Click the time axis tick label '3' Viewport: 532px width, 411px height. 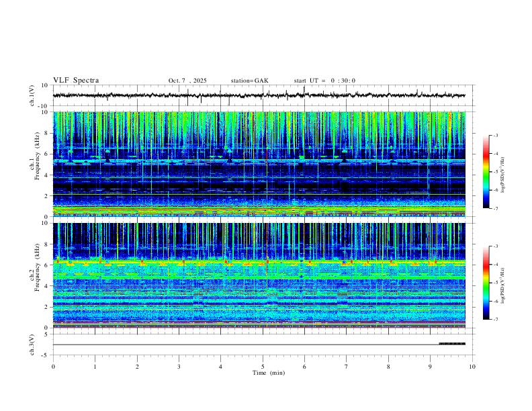click(x=179, y=367)
